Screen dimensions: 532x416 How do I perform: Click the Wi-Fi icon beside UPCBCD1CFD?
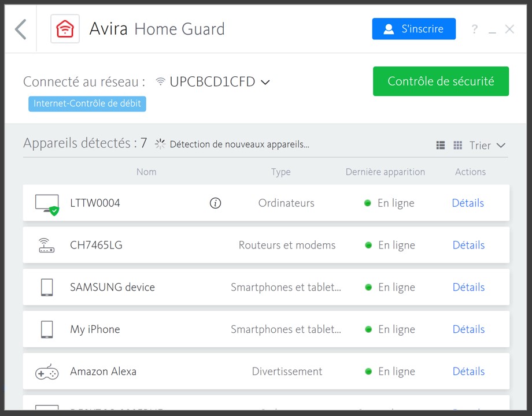pyautogui.click(x=160, y=81)
